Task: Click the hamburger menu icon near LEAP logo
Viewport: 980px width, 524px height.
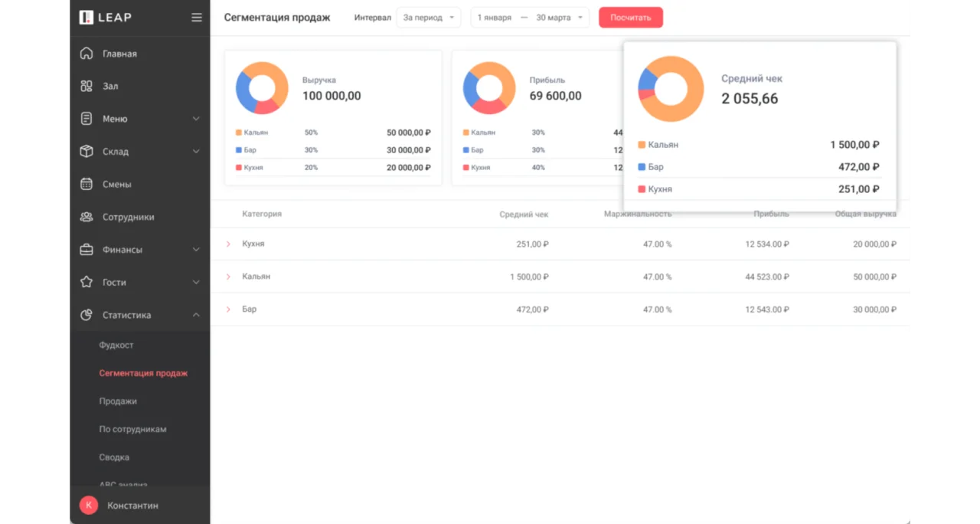Action: (197, 17)
